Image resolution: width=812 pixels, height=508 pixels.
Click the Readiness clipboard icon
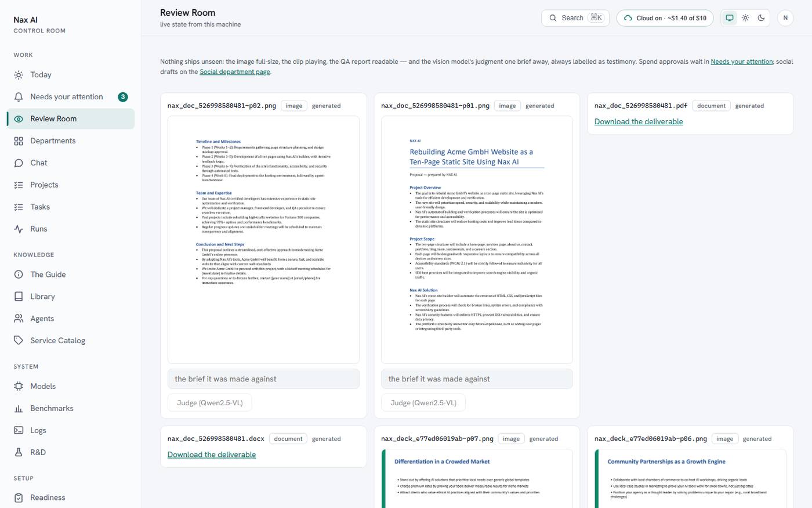tap(19, 498)
